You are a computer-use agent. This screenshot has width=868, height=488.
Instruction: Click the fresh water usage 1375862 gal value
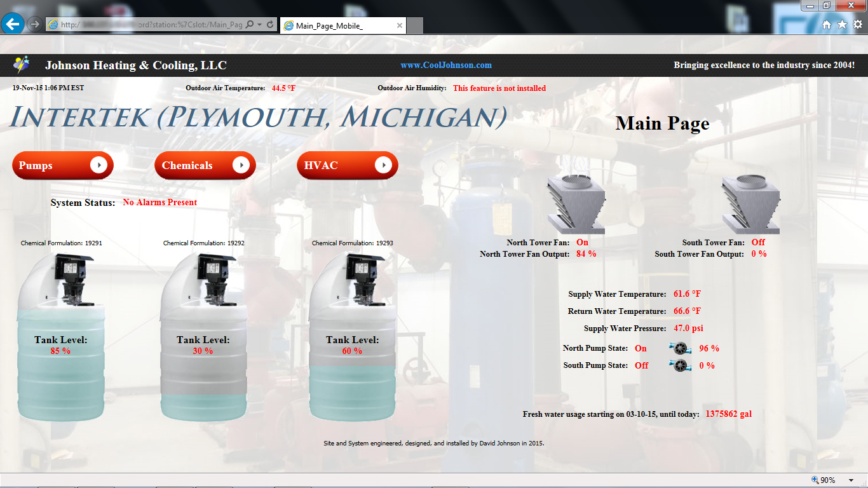(728, 414)
